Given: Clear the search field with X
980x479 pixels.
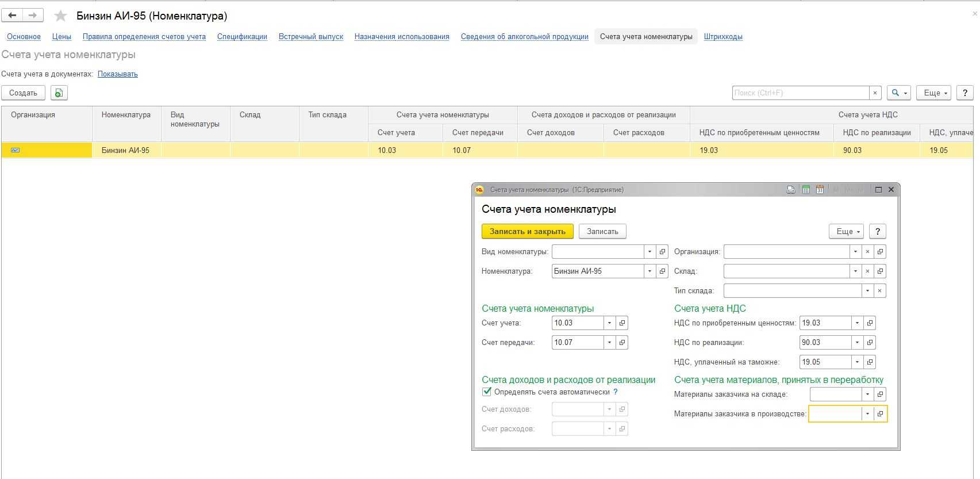Looking at the screenshot, I should pyautogui.click(x=875, y=93).
